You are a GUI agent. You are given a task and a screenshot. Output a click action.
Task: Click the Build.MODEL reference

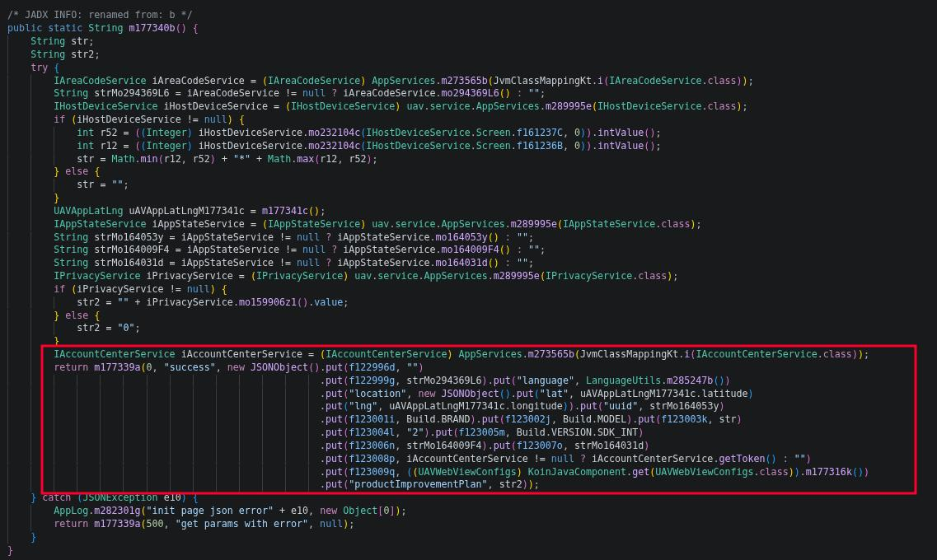[595, 419]
